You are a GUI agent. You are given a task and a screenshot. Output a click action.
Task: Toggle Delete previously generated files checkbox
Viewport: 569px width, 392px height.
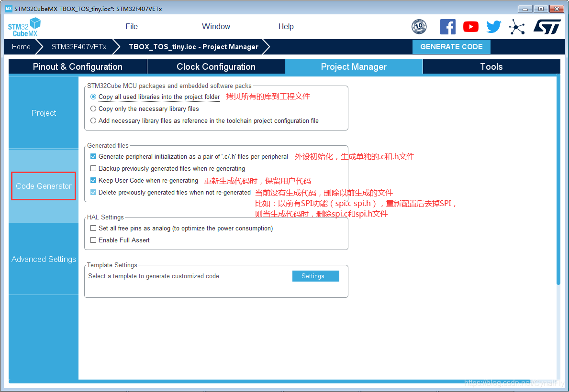[93, 193]
